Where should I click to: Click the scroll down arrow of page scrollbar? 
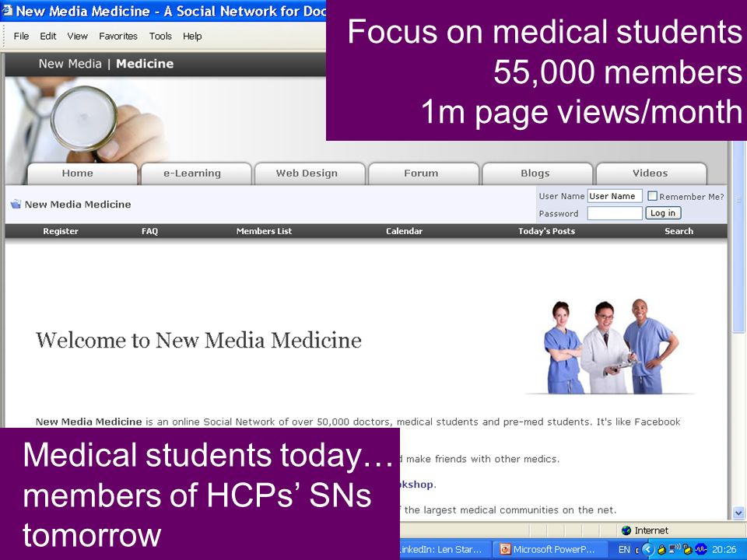[738, 513]
